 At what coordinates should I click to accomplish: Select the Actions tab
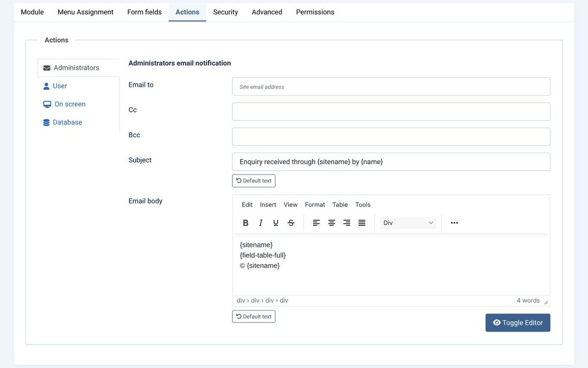coord(188,12)
